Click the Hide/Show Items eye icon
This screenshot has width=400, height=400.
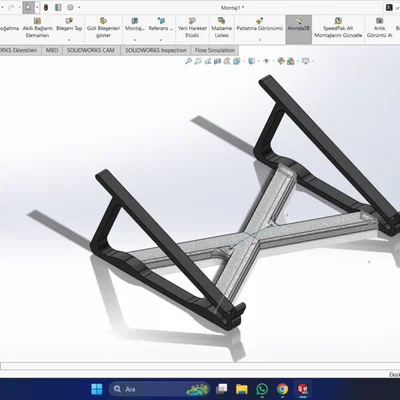pos(266,61)
